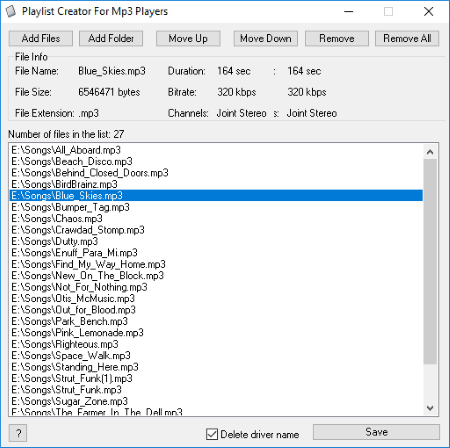This screenshot has width=450, height=448.
Task: Close the Playlist Creator window
Action: click(x=428, y=12)
